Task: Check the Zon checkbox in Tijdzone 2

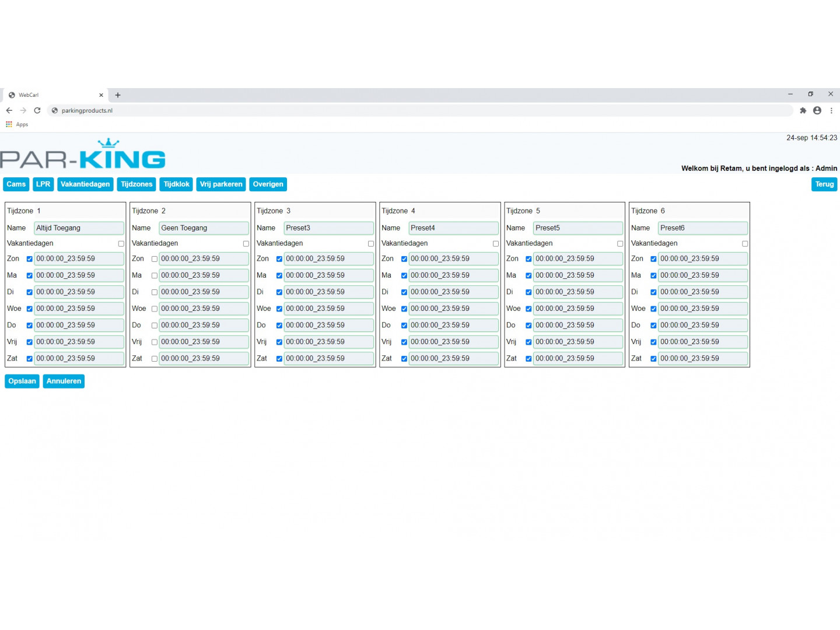Action: pos(155,259)
